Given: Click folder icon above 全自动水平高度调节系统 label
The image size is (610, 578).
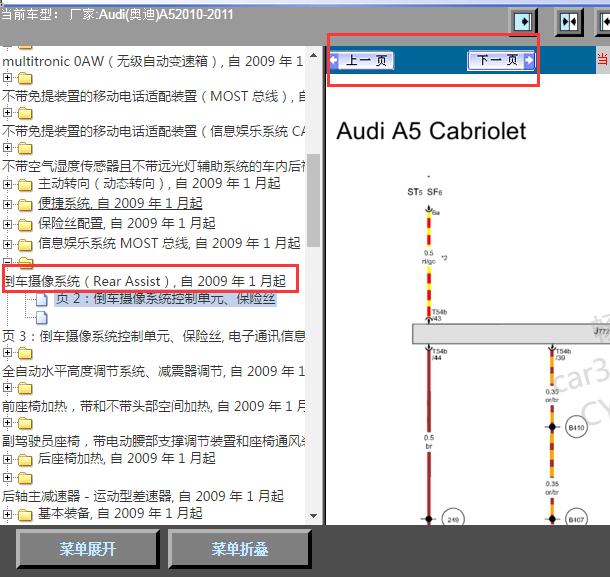Looking at the screenshot, I should coord(25,353).
